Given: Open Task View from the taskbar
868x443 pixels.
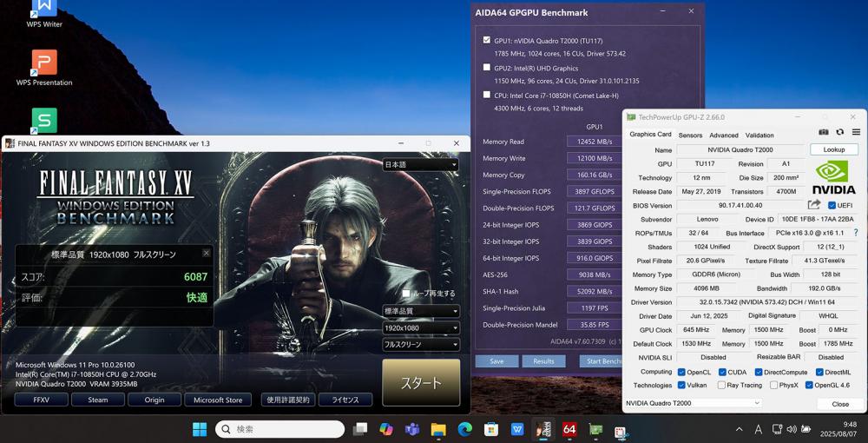Looking at the screenshot, I should click(x=360, y=429).
